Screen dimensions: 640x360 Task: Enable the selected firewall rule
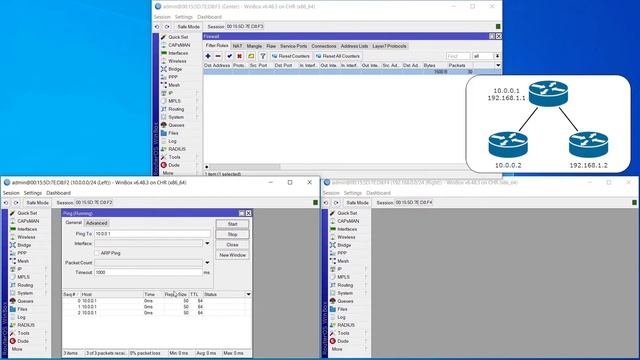pyautogui.click(x=229, y=56)
